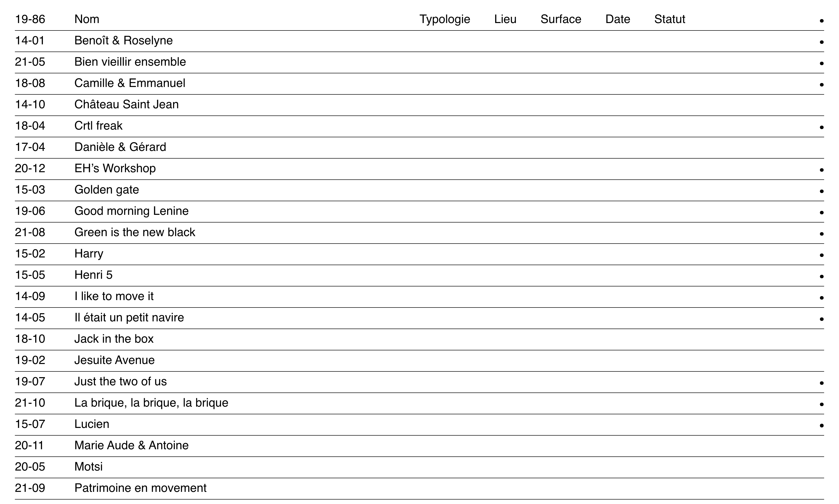Click the dot beside Green is the new black
839x504 pixels.
coord(821,234)
